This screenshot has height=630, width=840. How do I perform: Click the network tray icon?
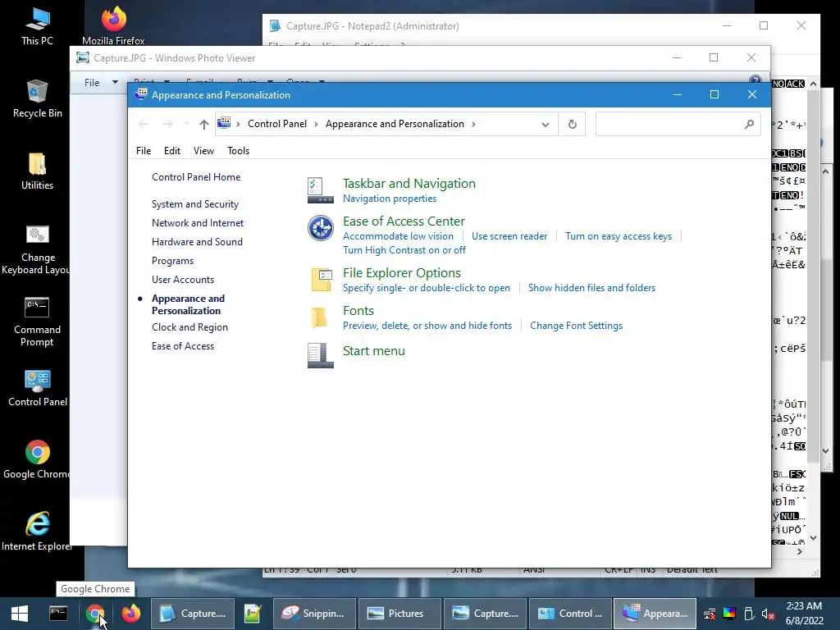click(x=710, y=614)
